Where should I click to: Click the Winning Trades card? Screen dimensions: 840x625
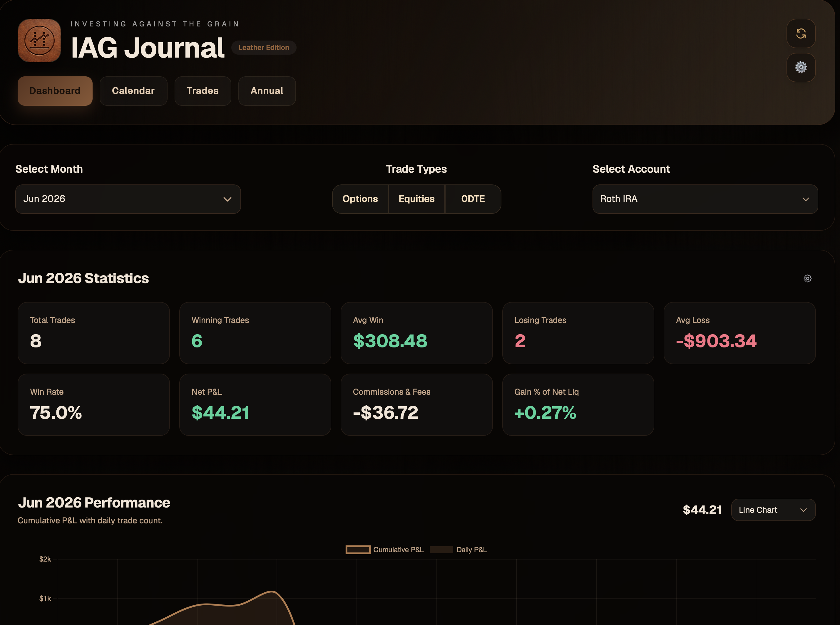pyautogui.click(x=255, y=333)
